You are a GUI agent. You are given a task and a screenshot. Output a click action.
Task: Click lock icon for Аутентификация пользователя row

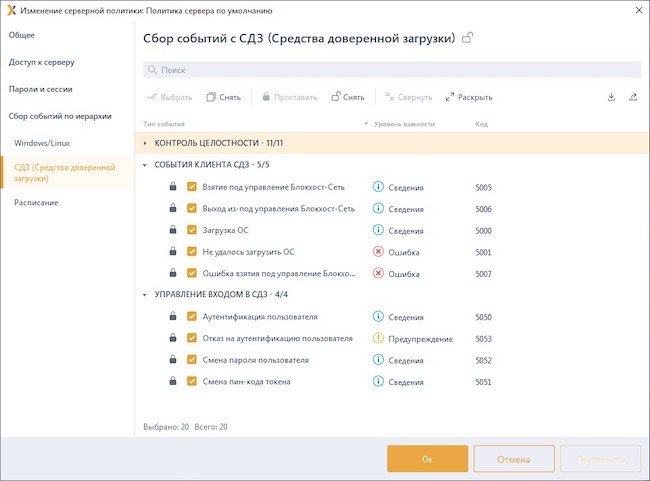[x=172, y=317]
